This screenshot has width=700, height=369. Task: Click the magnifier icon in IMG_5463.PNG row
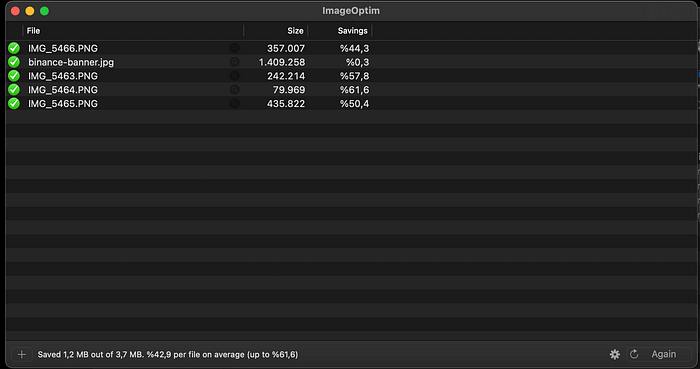pos(234,76)
